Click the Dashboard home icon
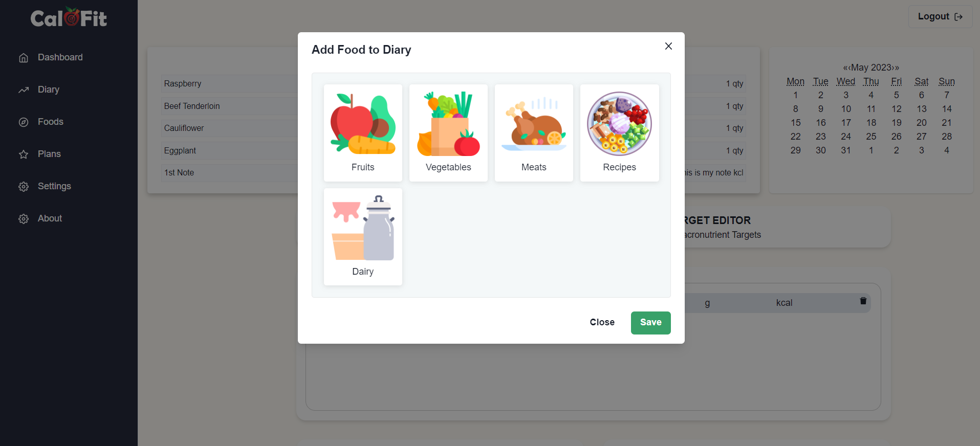This screenshot has width=980, height=446. tap(24, 57)
